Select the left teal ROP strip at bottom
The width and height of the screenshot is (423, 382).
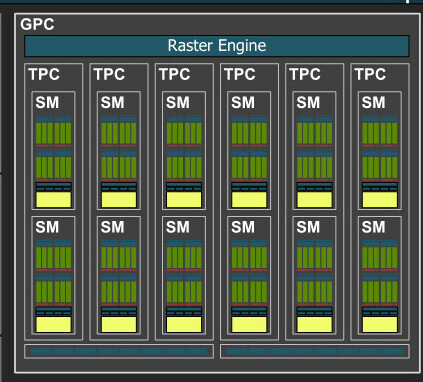[x=119, y=351]
